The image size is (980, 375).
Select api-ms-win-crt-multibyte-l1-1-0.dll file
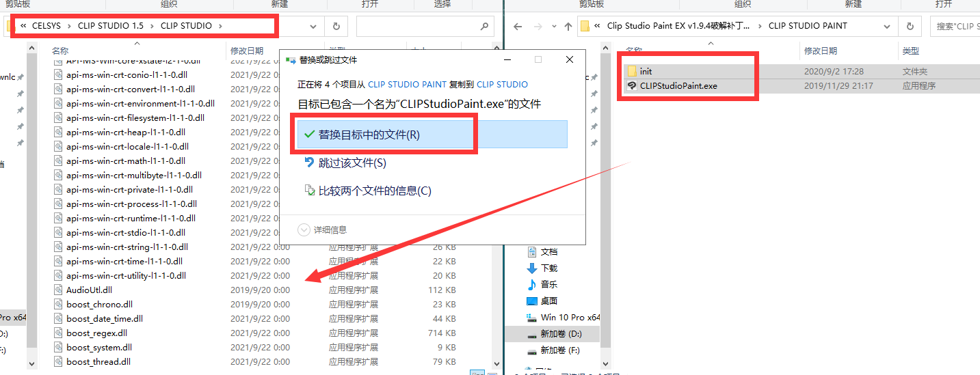click(134, 175)
